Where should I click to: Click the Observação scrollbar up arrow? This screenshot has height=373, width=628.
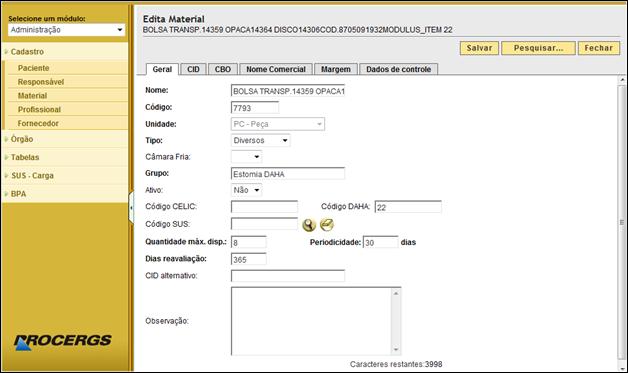[396, 293]
